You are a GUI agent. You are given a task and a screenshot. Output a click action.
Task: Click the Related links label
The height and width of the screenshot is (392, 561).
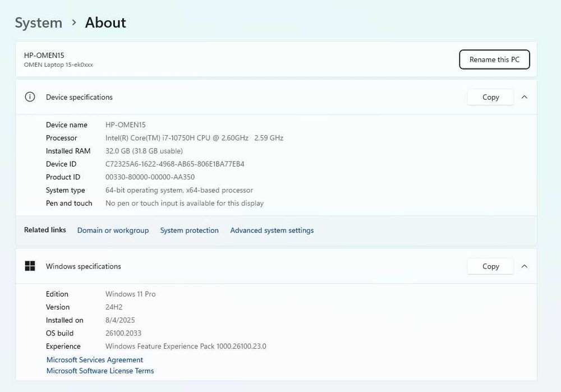pos(45,230)
